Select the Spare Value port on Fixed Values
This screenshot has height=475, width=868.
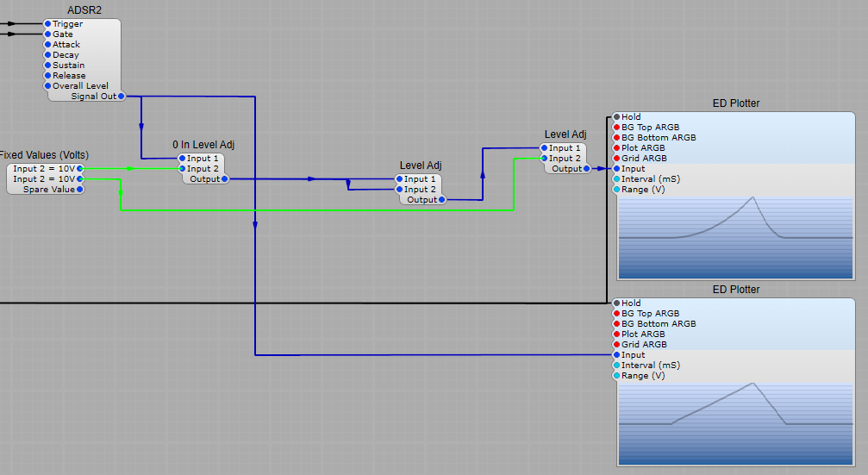80,190
